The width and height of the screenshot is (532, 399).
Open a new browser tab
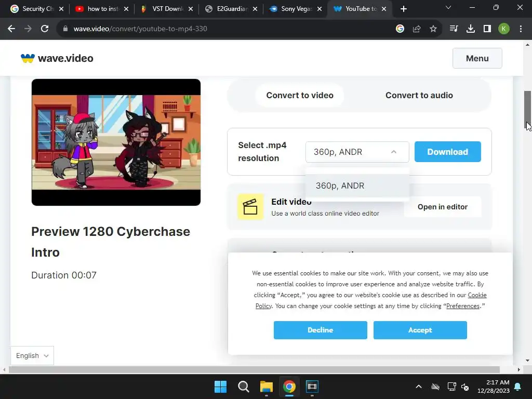[x=403, y=9]
